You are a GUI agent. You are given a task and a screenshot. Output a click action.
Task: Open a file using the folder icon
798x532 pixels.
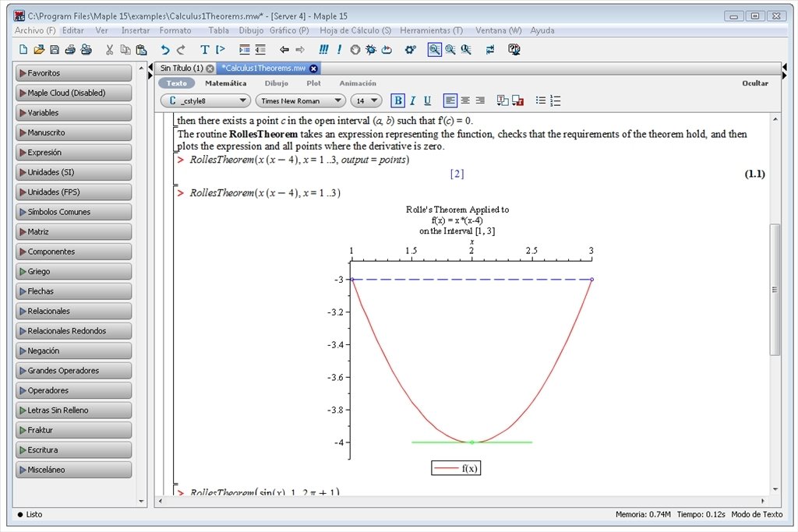pos(39,49)
